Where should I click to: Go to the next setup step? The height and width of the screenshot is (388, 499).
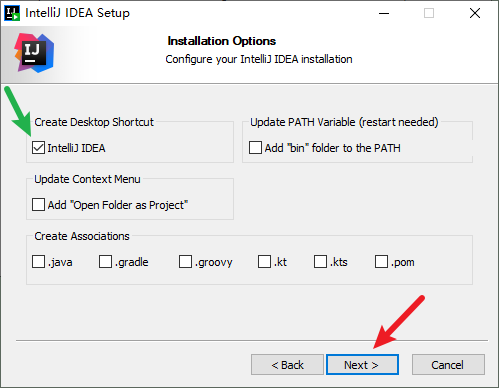click(362, 365)
